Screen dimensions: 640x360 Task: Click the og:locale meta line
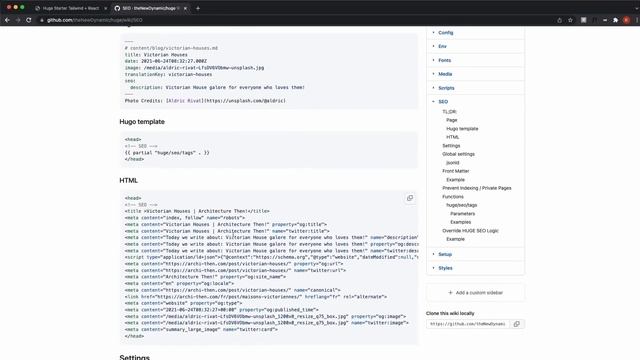pos(179,283)
